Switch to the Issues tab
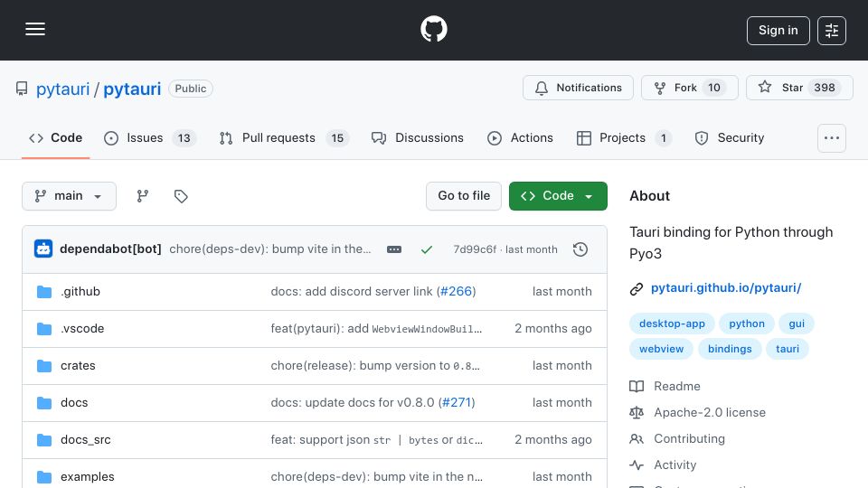Image resolution: width=868 pixels, height=488 pixels. coord(150,137)
